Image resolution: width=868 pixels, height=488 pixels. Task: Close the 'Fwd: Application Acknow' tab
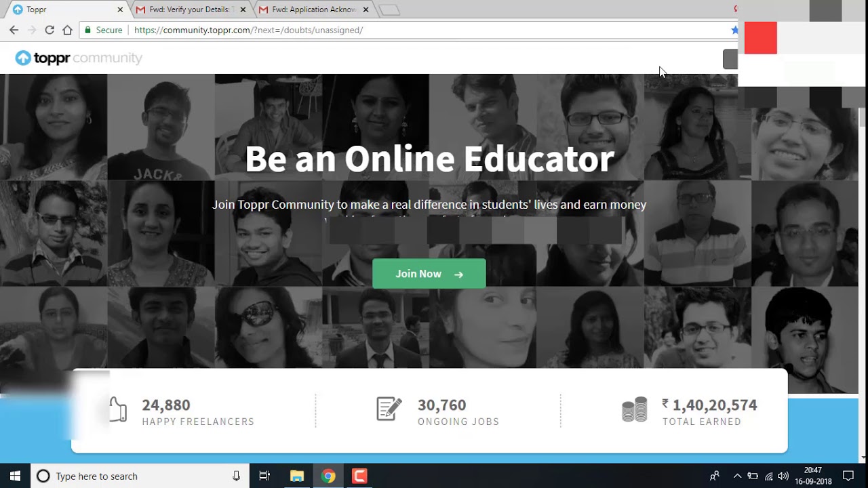coord(366,9)
